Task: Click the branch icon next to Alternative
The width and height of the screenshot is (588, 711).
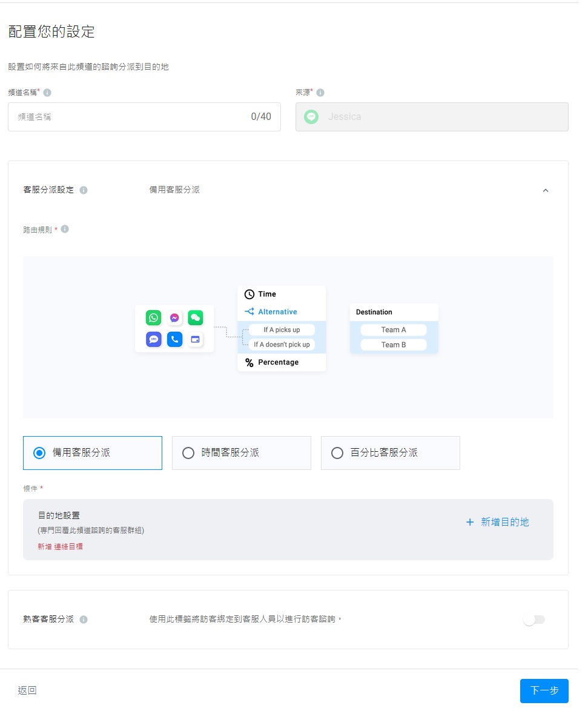Action: tap(249, 311)
